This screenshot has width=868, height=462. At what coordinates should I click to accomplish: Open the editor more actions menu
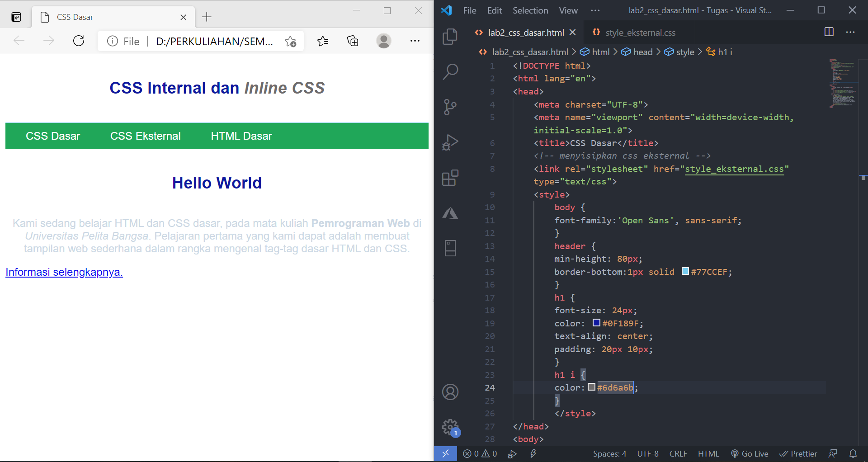pos(851,32)
